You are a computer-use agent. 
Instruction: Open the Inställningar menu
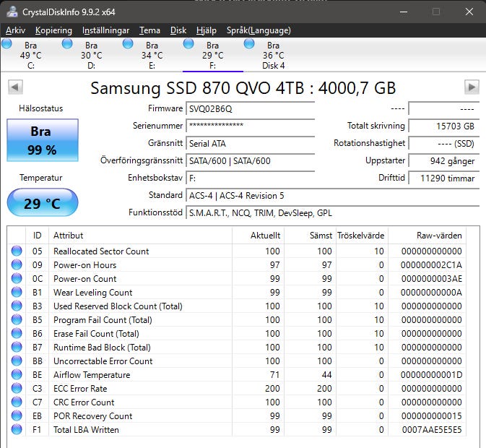105,30
